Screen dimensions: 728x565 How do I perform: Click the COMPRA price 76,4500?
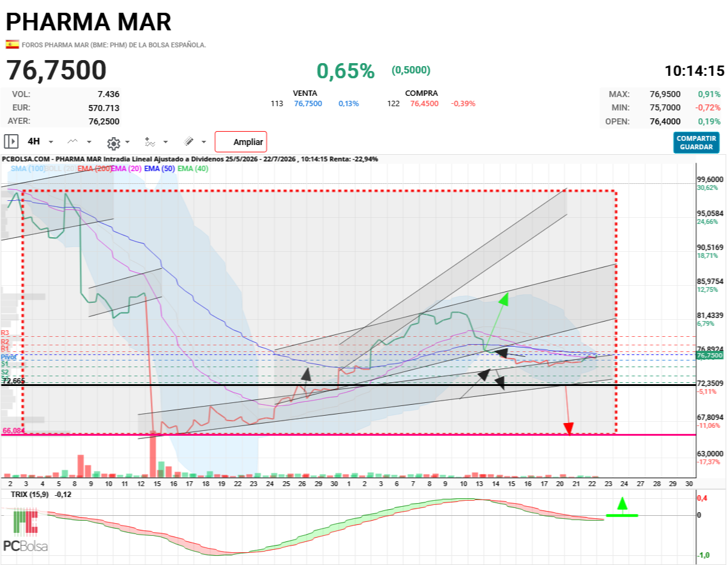[425, 104]
